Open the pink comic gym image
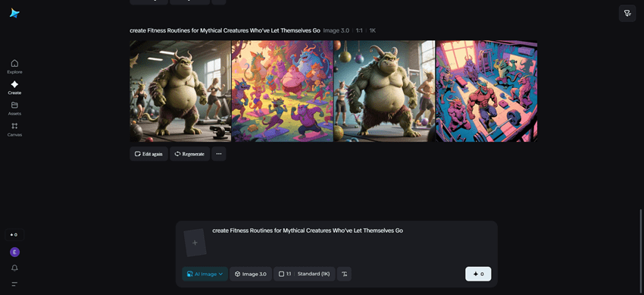 coord(486,91)
